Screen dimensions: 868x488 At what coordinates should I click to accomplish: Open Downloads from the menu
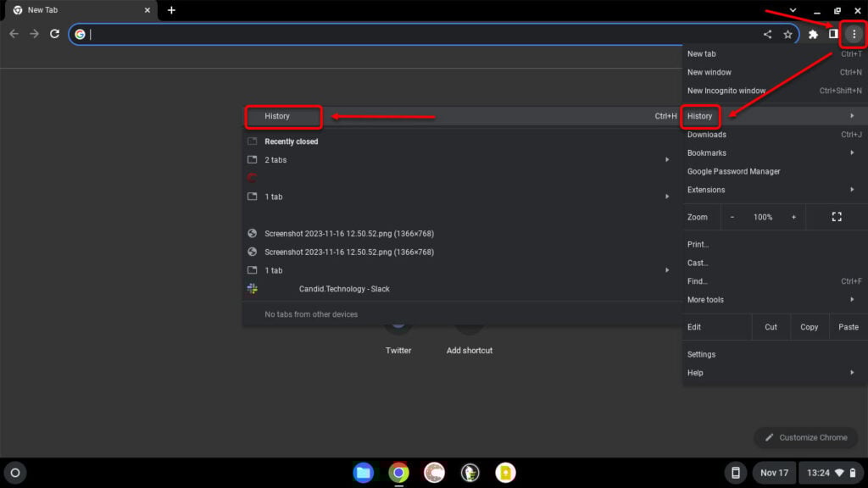[x=775, y=135]
